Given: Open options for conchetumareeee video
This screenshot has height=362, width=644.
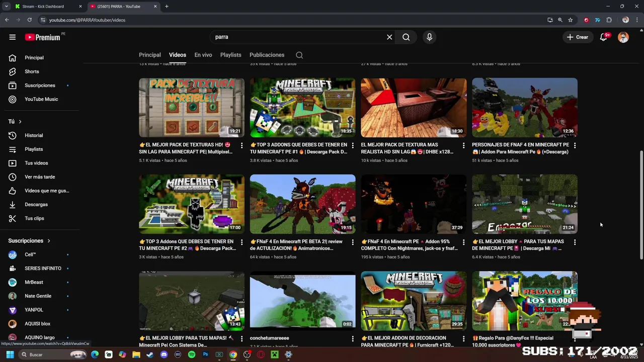Looking at the screenshot, I should (x=353, y=339).
